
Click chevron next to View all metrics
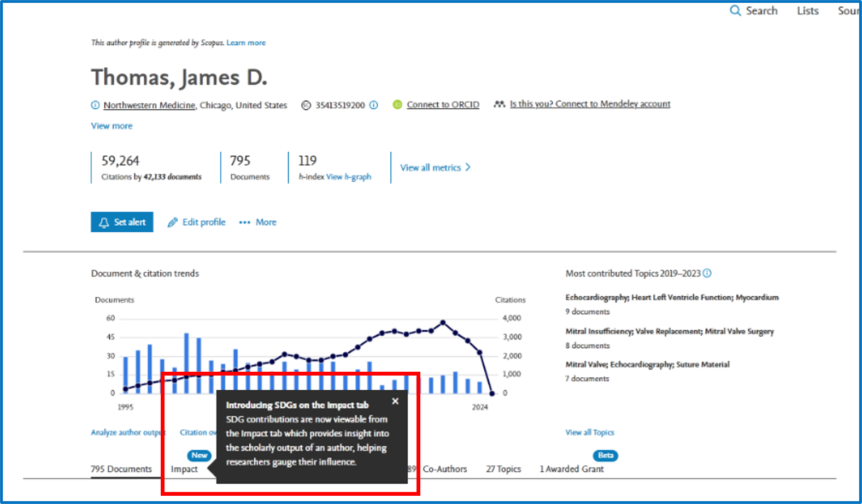point(468,167)
